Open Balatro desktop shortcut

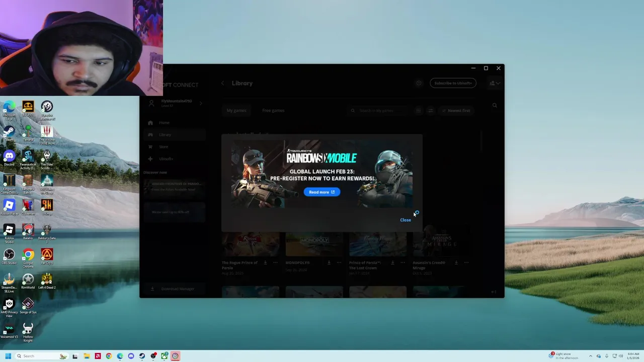[x=28, y=232]
